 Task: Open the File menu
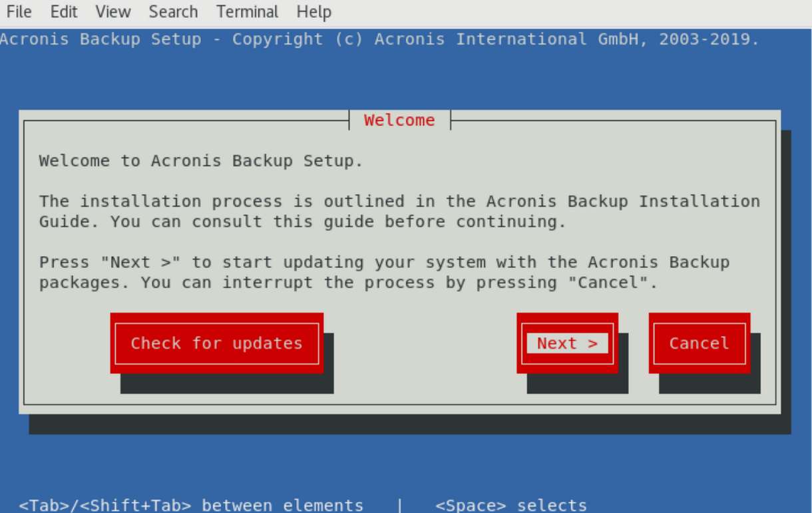[19, 11]
